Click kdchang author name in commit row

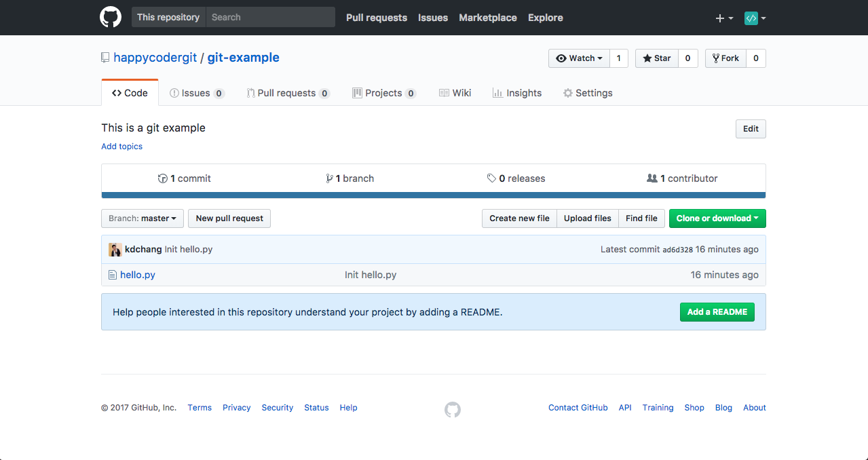point(143,250)
